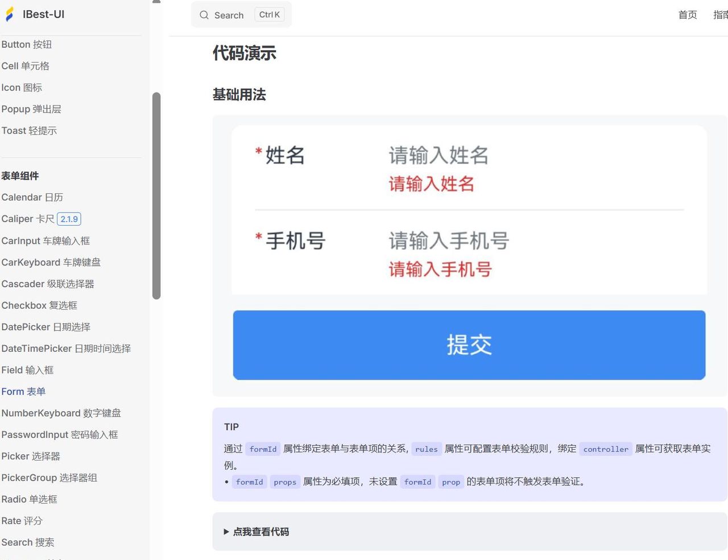Click the sidebar scrollbar thumb

pyautogui.click(x=157, y=193)
